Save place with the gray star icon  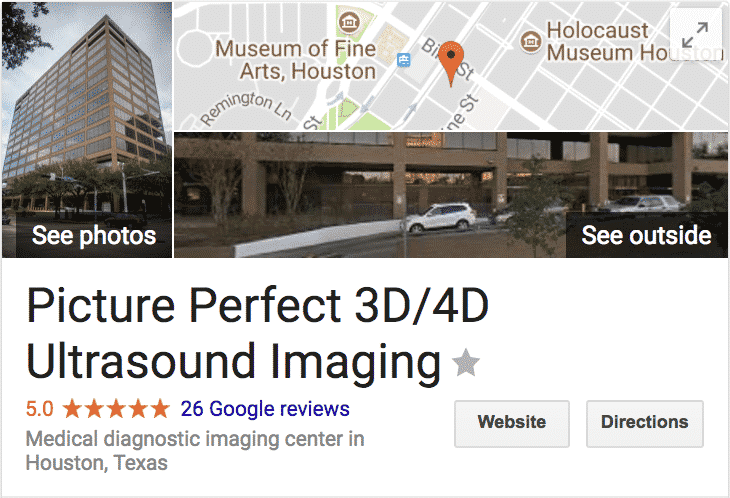point(466,363)
